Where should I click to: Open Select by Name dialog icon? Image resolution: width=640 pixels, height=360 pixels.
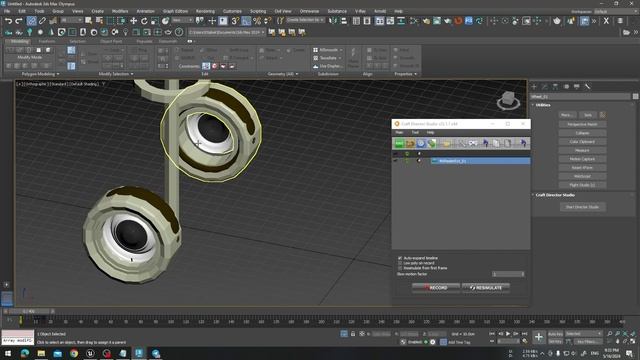(x=99, y=20)
